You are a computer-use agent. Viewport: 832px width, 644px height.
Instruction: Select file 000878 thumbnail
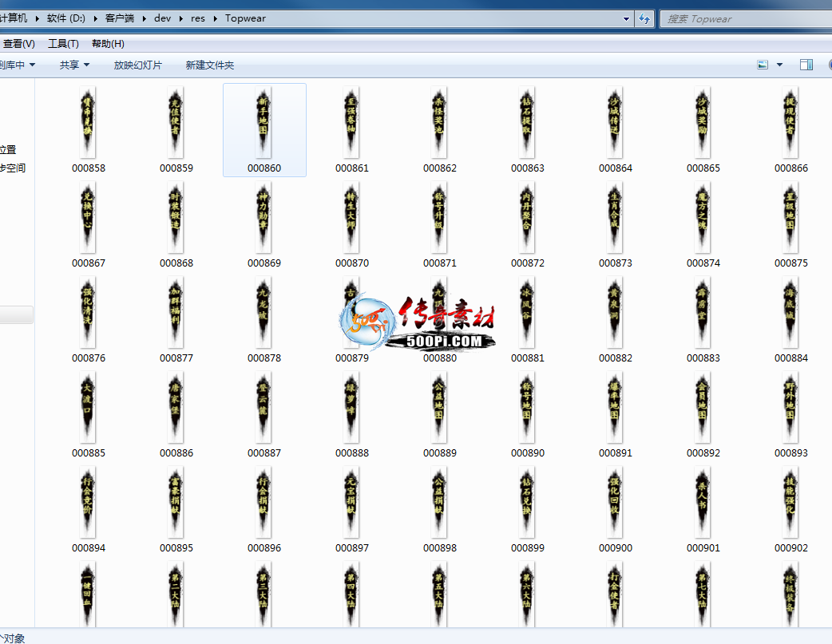263,313
